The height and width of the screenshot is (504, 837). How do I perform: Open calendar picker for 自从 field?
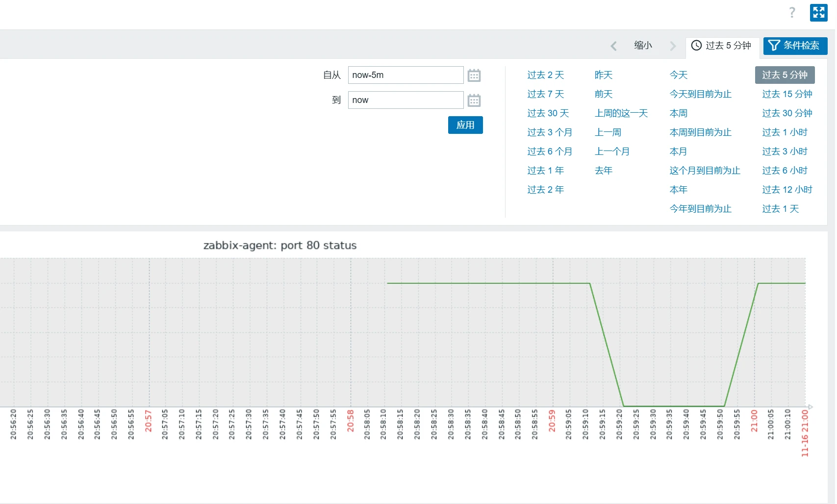474,76
